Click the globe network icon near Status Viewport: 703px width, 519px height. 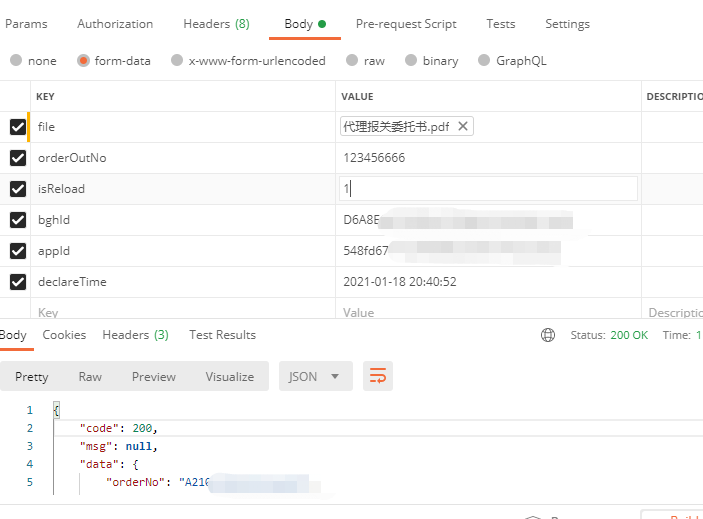point(547,335)
